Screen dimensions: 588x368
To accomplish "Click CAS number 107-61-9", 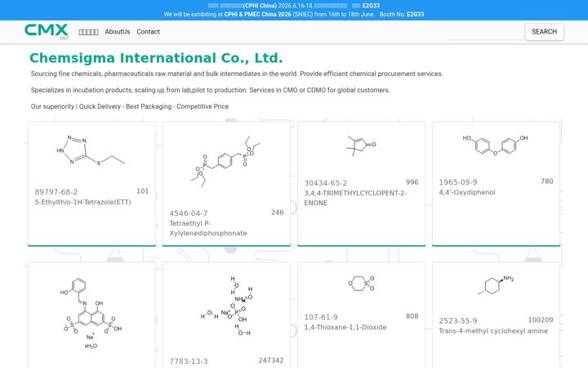I will coord(321,317).
